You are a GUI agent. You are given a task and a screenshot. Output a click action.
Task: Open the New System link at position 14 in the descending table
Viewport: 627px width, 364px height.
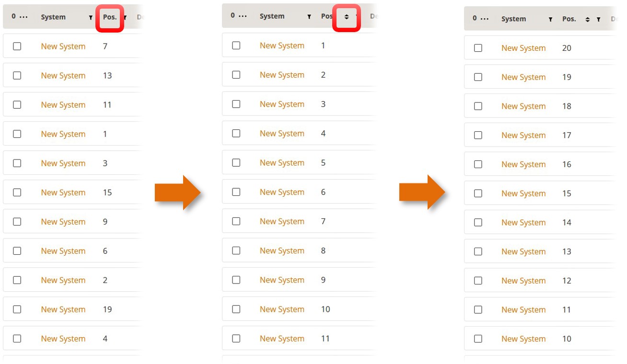click(523, 223)
